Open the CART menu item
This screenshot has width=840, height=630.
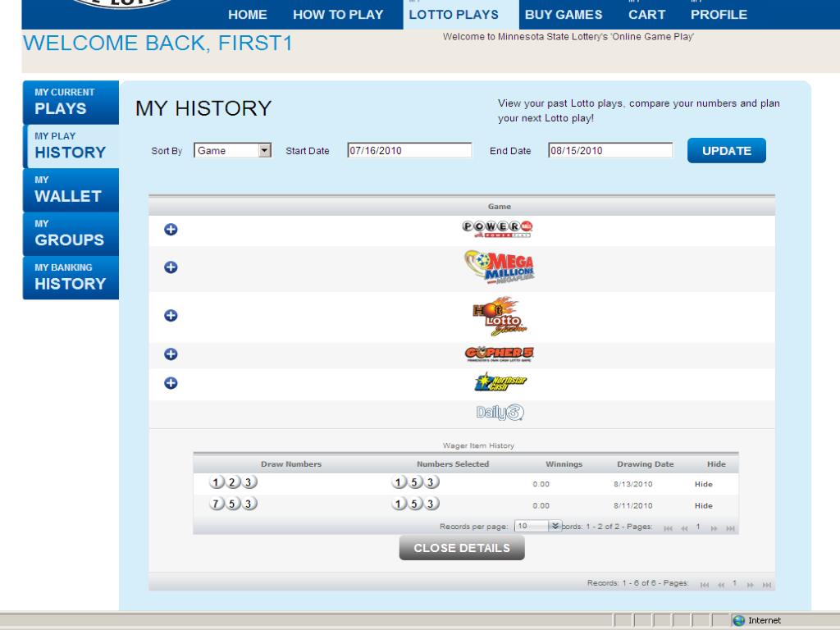(646, 15)
